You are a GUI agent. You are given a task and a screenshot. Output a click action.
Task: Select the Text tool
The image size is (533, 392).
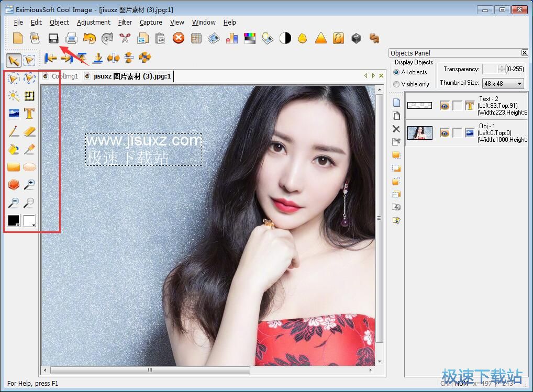point(29,114)
